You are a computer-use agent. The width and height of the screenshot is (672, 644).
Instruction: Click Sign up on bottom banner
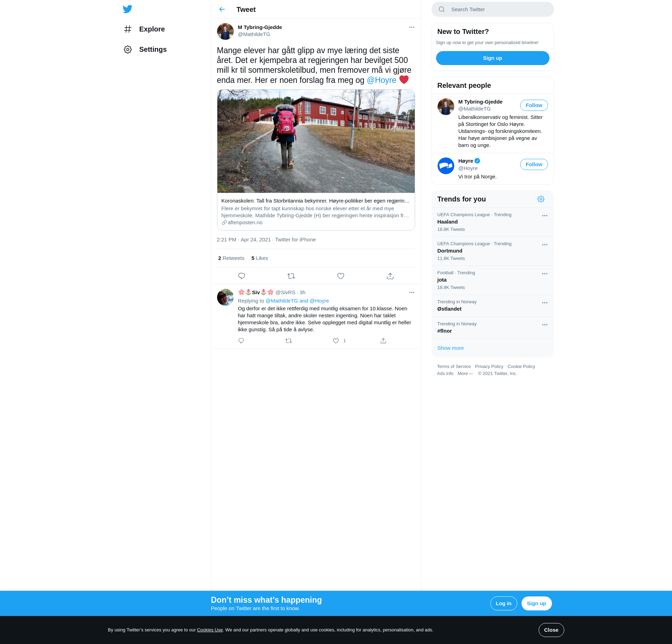(x=536, y=603)
